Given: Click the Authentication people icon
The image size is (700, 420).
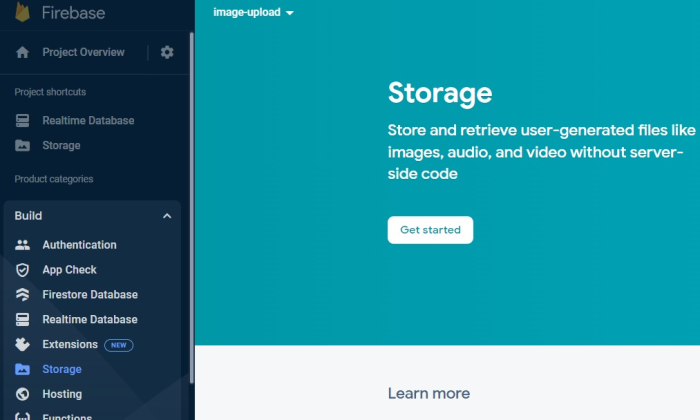Looking at the screenshot, I should coord(22,245).
